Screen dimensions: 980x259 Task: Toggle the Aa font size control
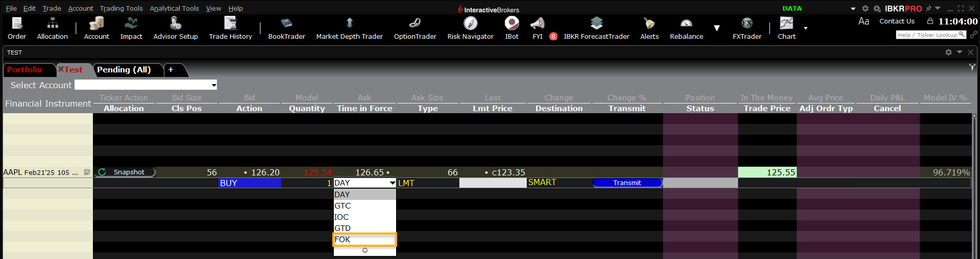(x=864, y=21)
